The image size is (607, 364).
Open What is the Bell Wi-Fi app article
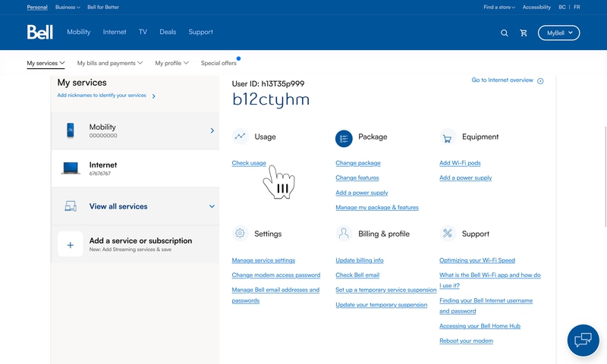[490, 280]
